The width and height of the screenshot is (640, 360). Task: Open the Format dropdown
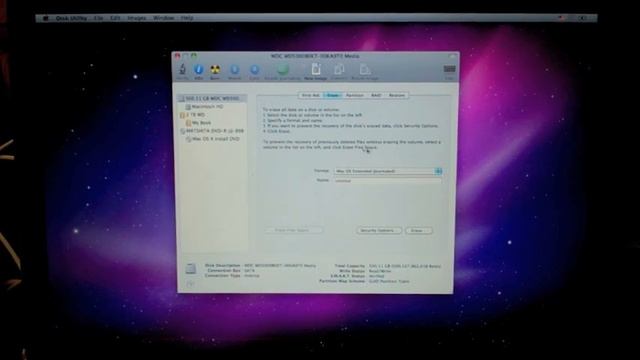(388, 171)
